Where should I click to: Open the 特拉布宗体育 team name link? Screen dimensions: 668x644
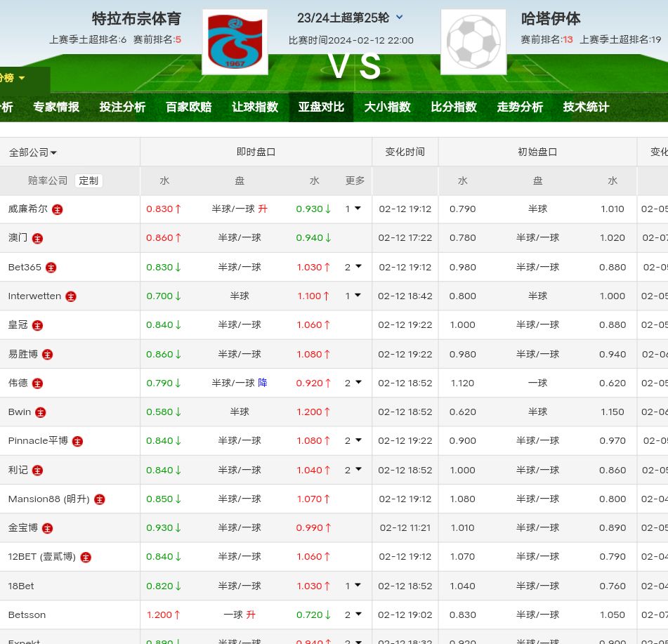136,18
